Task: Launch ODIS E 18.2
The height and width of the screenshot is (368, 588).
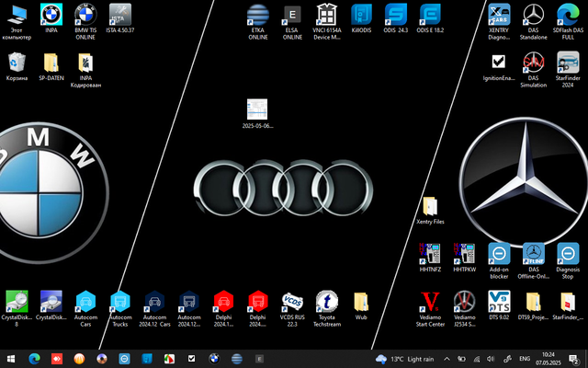Action: (430, 18)
